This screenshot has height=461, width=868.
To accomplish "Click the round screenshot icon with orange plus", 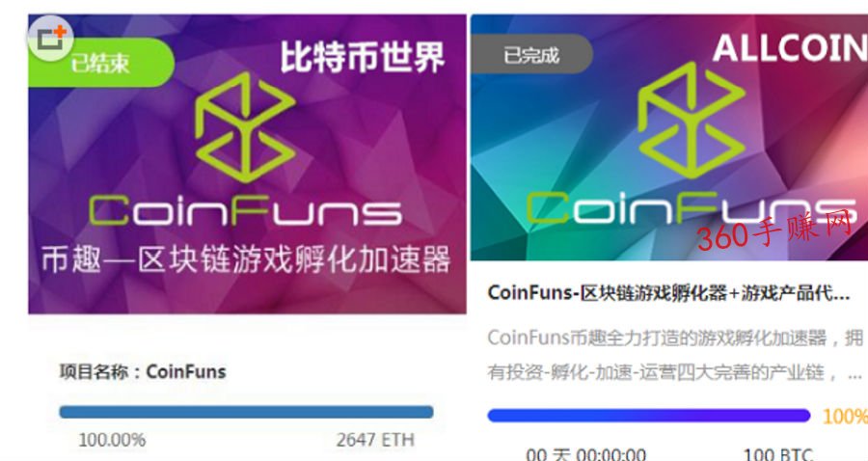I will pos(50,39).
